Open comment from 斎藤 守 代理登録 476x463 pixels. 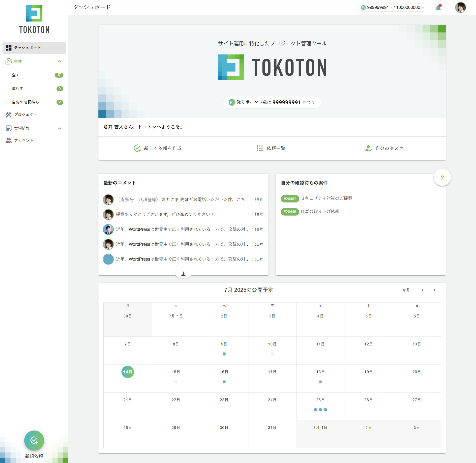point(183,200)
